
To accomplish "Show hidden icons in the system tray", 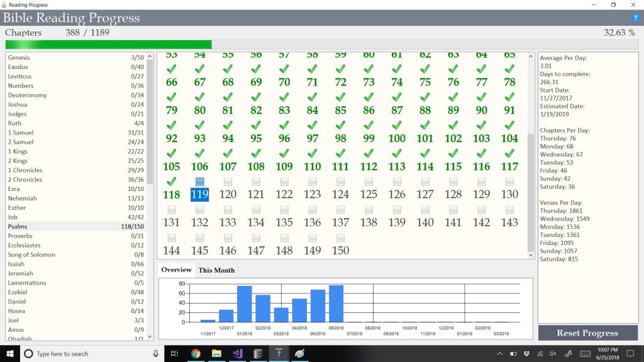I will (x=499, y=354).
